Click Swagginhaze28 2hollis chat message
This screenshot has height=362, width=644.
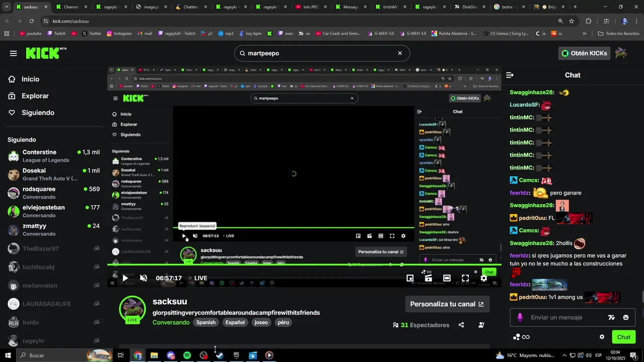(547, 243)
